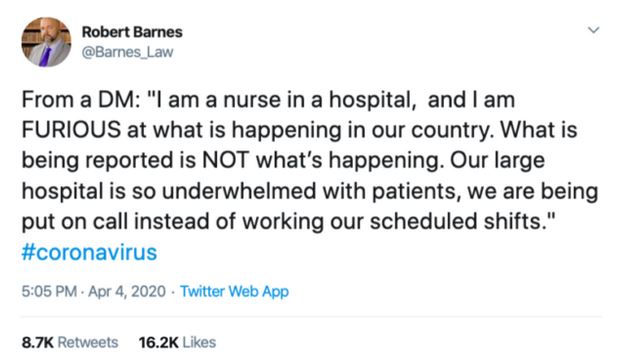Click the scheduled shifts closing phrase
The height and width of the screenshot is (363, 628).
pos(462,221)
